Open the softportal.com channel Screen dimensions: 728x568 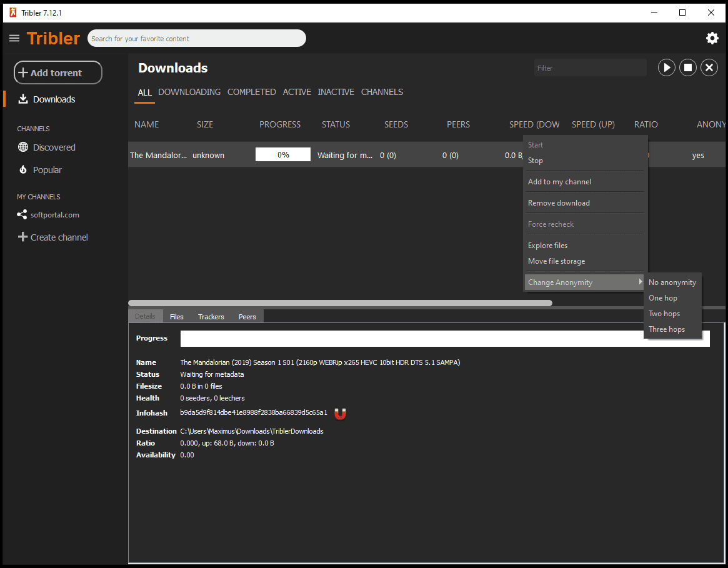[55, 215]
